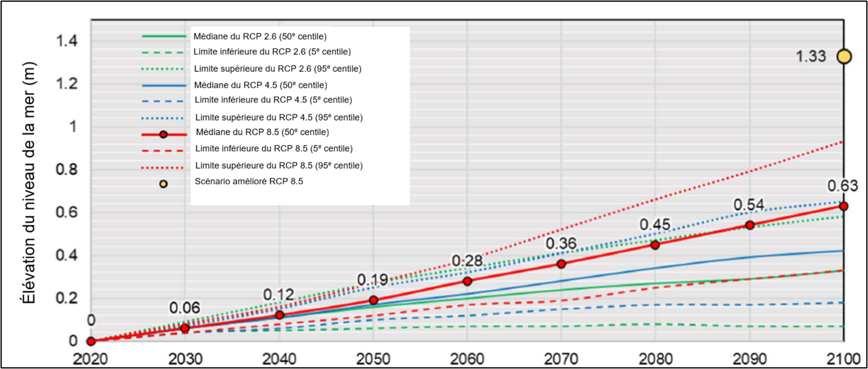This screenshot has height=369, width=868.
Task: Click the red data point at 2050
Action: (373, 300)
